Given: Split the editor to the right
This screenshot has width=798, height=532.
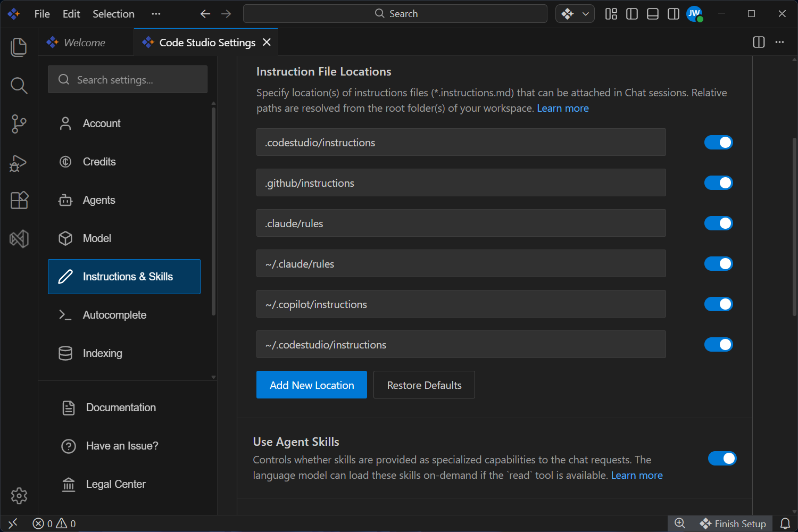Looking at the screenshot, I should [759, 42].
